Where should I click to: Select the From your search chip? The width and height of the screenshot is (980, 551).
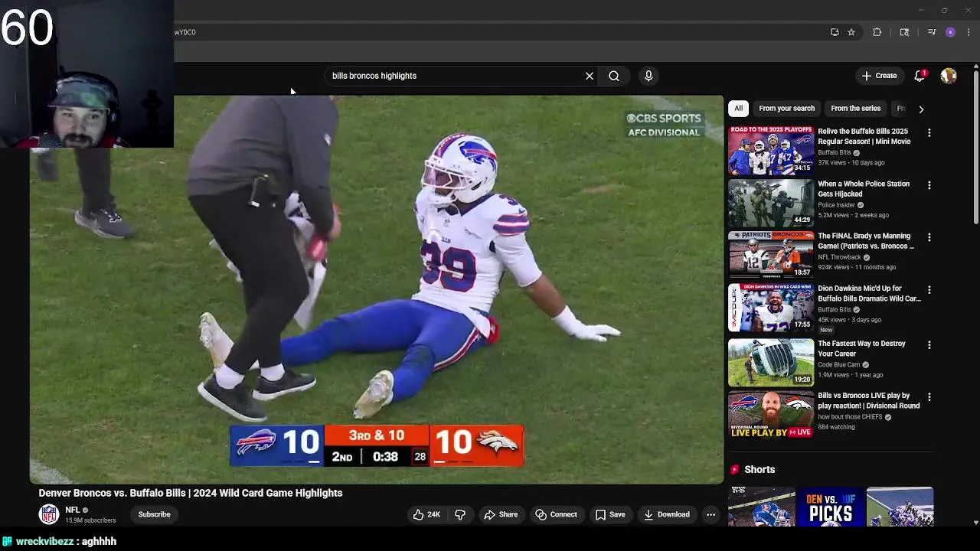pos(786,109)
